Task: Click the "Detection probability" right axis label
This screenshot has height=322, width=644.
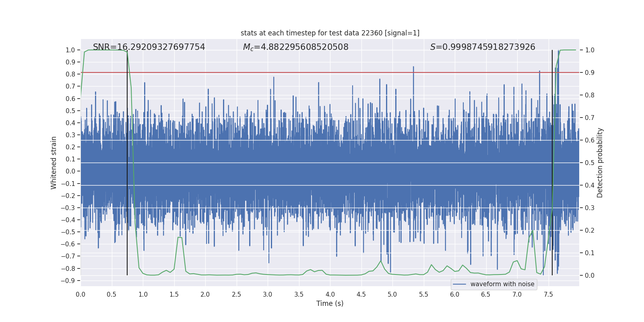Action: [600, 163]
